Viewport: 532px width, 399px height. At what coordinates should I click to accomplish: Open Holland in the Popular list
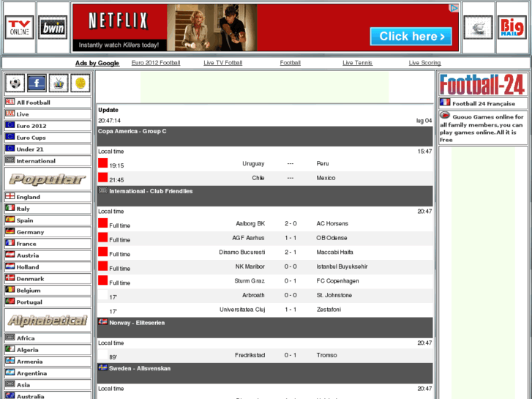[x=48, y=267]
